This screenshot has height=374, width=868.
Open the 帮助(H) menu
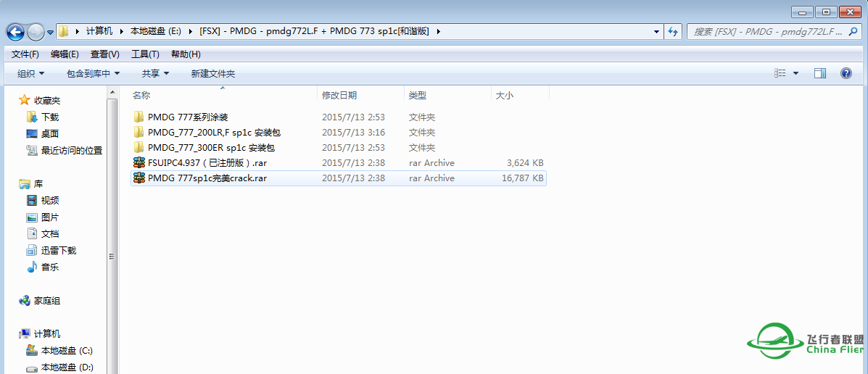(x=186, y=54)
